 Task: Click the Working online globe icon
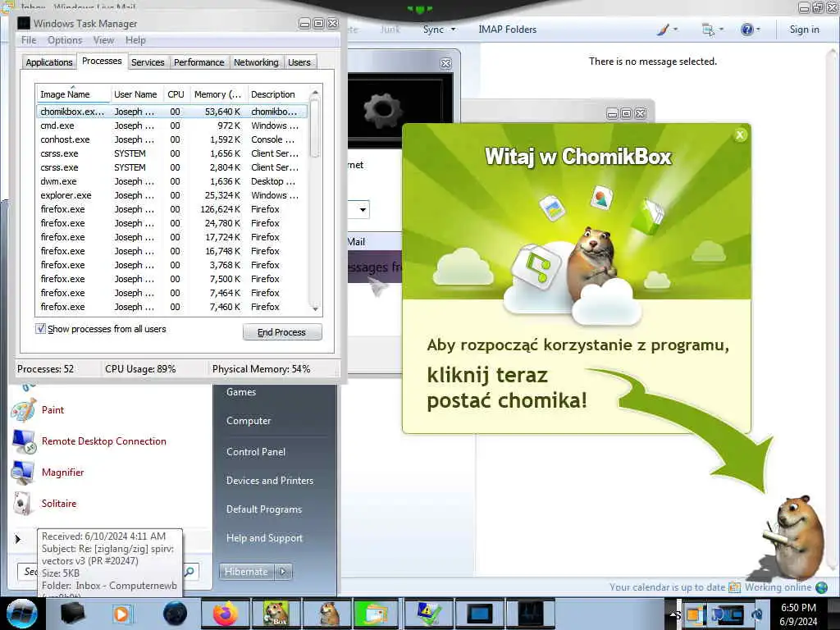[x=821, y=587]
